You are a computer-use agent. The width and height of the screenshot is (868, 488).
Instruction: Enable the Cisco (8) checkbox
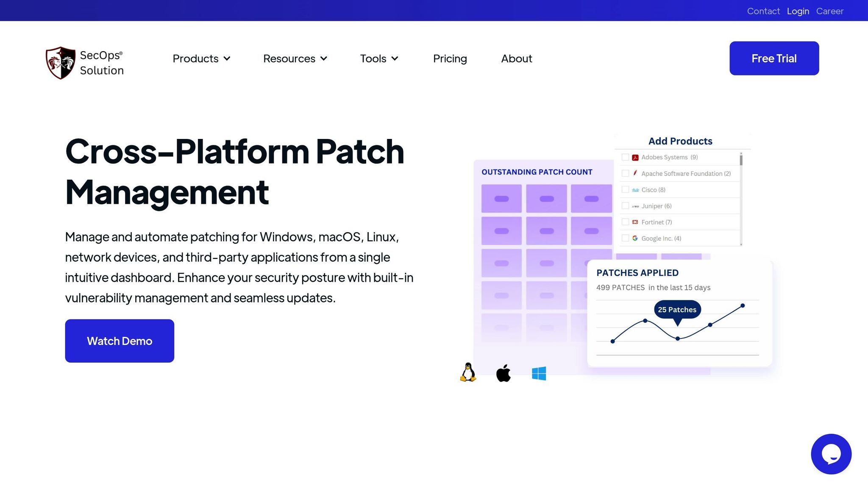[625, 189]
